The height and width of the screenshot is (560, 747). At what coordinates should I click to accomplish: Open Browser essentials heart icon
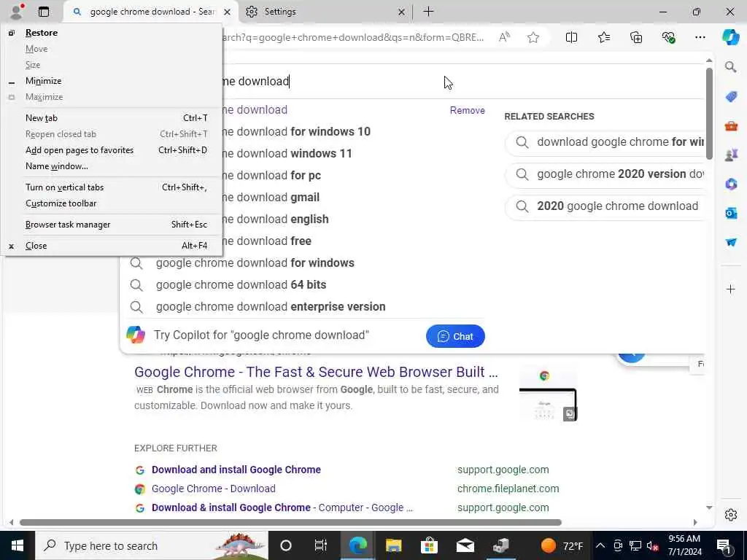tap(668, 37)
